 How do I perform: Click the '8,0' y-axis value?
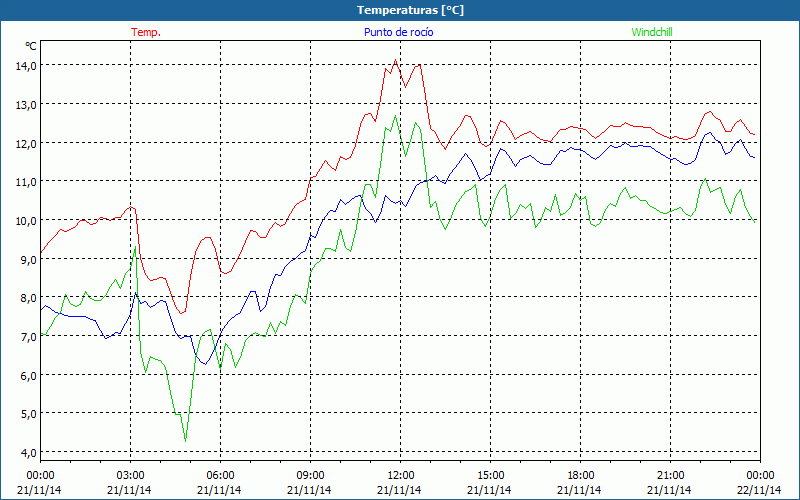(x=29, y=297)
